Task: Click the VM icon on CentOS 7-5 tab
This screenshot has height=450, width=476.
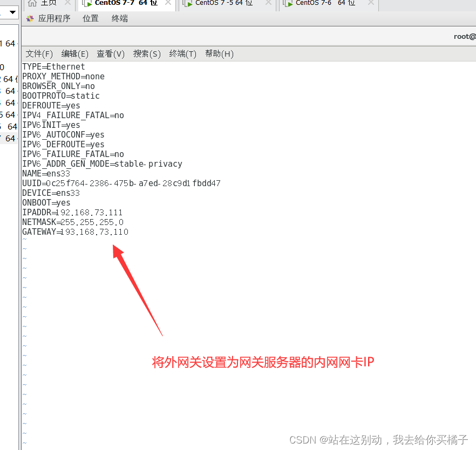Action: click(188, 3)
